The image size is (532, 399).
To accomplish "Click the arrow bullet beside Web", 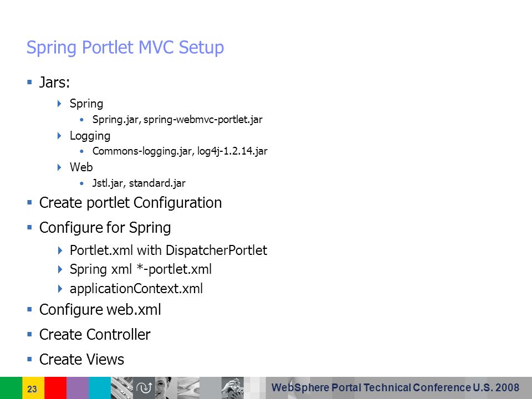I will pos(59,167).
